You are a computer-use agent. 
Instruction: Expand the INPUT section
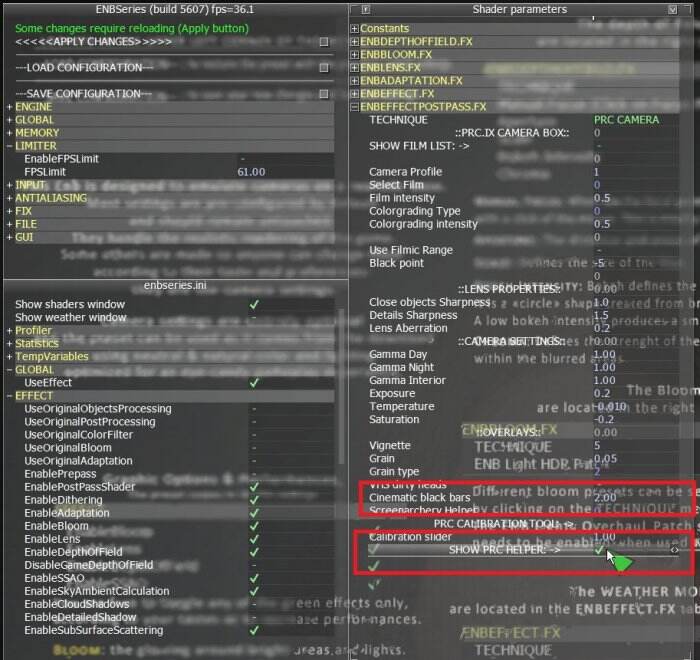click(9, 185)
